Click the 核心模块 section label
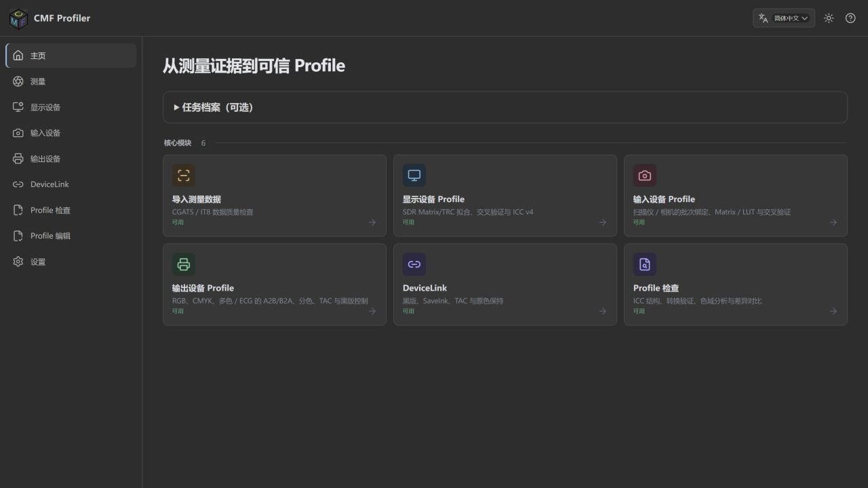Viewport: 868px width, 488px height. (178, 143)
